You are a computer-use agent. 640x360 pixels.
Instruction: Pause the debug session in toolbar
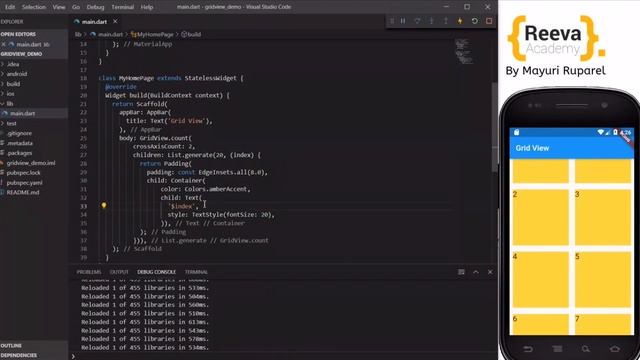(403, 21)
